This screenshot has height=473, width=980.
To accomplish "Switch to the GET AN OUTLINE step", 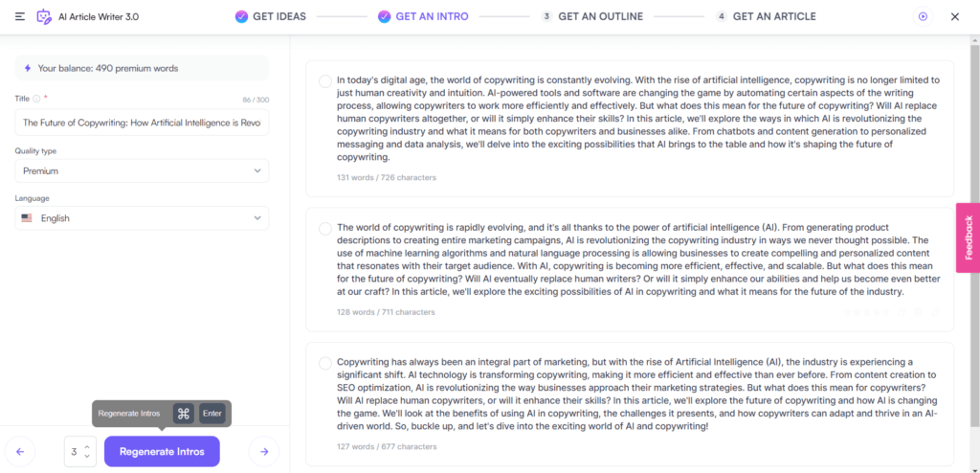I will click(591, 17).
